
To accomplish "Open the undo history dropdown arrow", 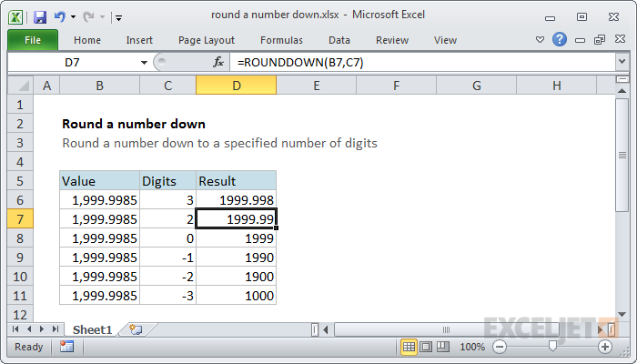I will [73, 17].
